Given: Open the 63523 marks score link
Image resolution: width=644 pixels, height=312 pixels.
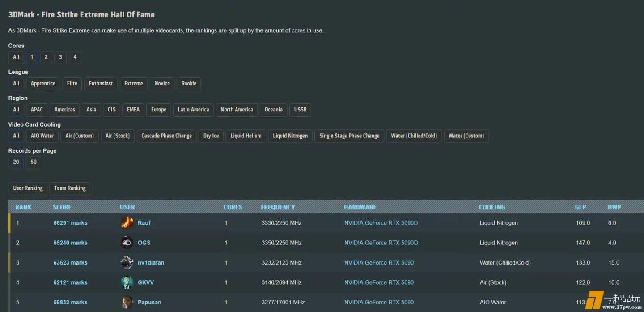Looking at the screenshot, I should click(70, 263).
